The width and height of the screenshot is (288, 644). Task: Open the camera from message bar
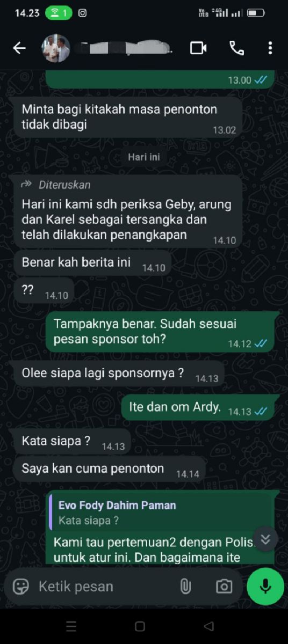click(x=224, y=587)
